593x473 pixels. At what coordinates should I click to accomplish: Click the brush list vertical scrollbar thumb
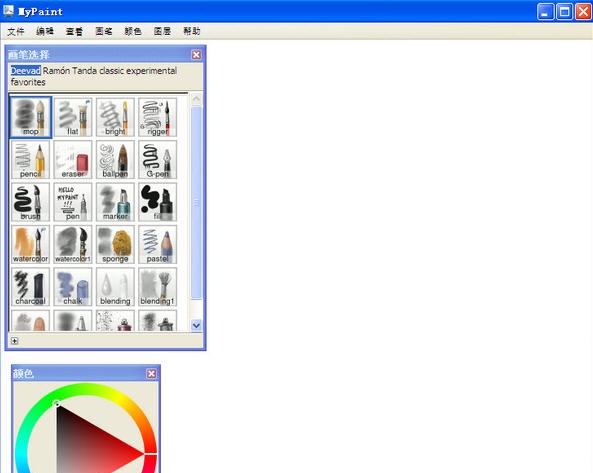pyautogui.click(x=196, y=203)
